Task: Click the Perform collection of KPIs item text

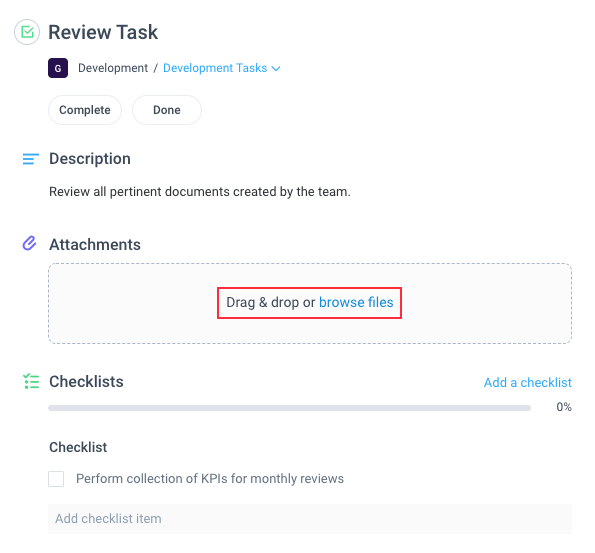Action: tap(210, 479)
